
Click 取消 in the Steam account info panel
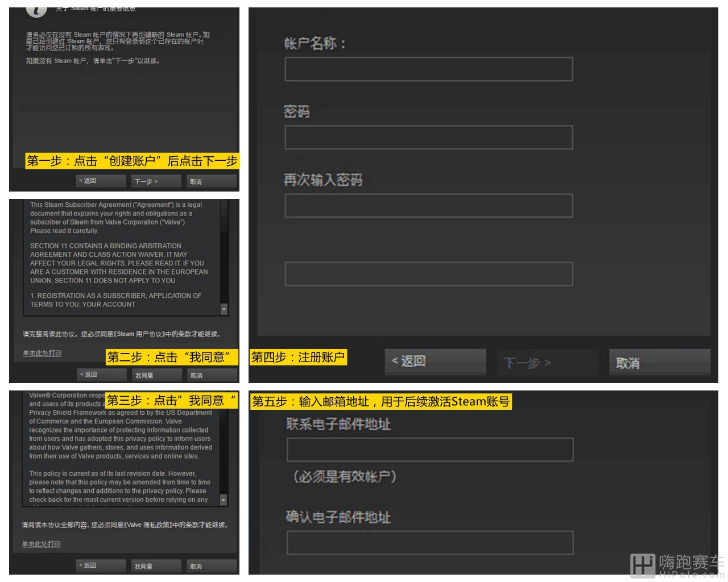click(x=212, y=181)
